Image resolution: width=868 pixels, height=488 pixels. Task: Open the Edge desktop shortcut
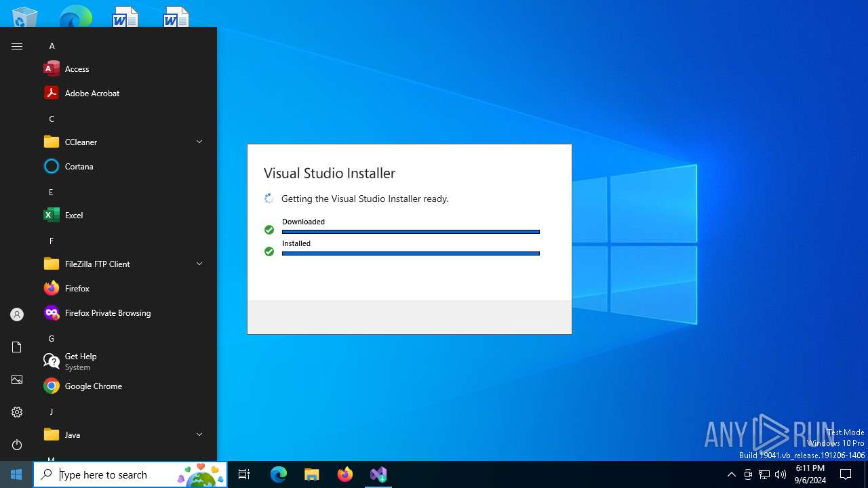pos(75,17)
